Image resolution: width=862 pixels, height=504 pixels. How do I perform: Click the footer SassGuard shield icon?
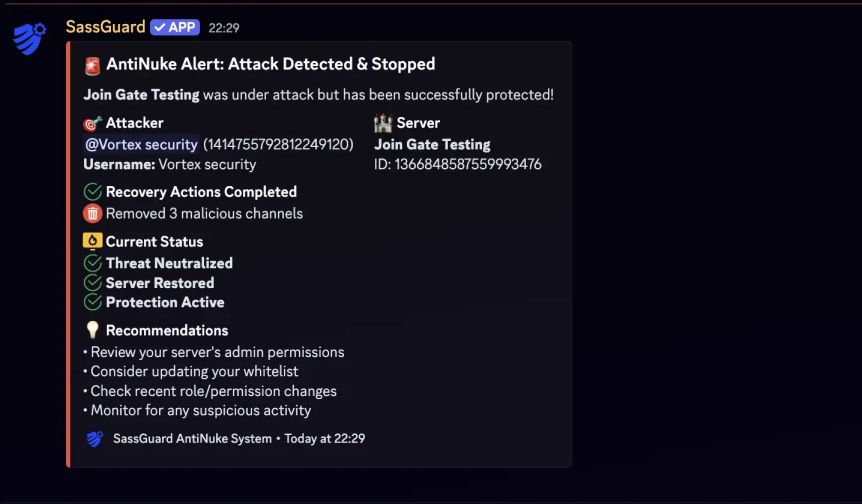click(95, 438)
